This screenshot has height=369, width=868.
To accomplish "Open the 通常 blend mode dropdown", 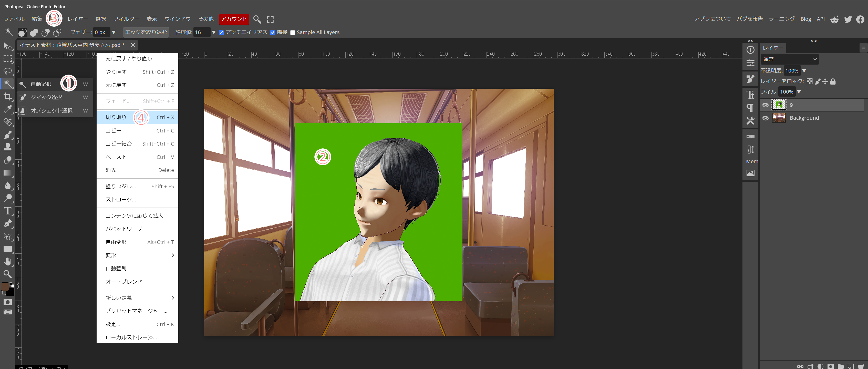I will [x=789, y=59].
